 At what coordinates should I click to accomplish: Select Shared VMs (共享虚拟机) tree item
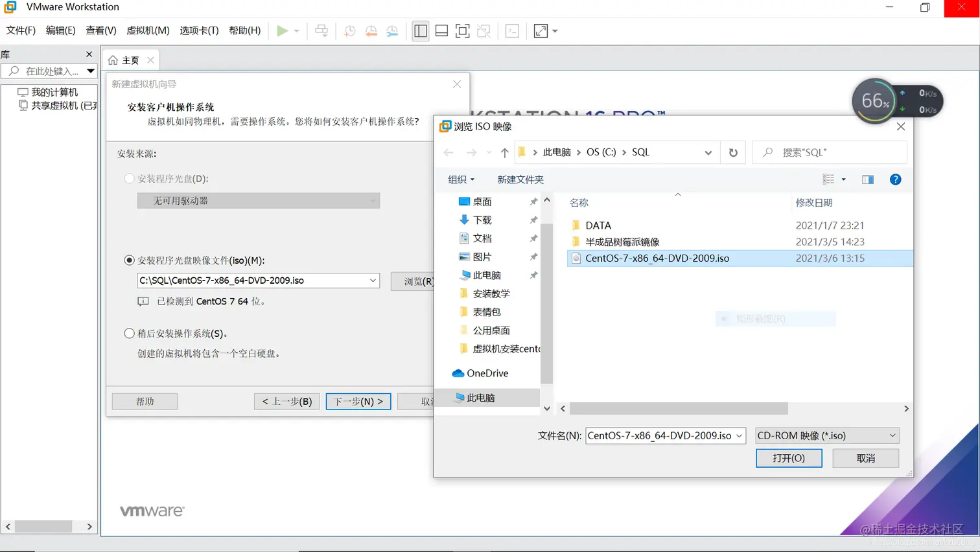(57, 105)
